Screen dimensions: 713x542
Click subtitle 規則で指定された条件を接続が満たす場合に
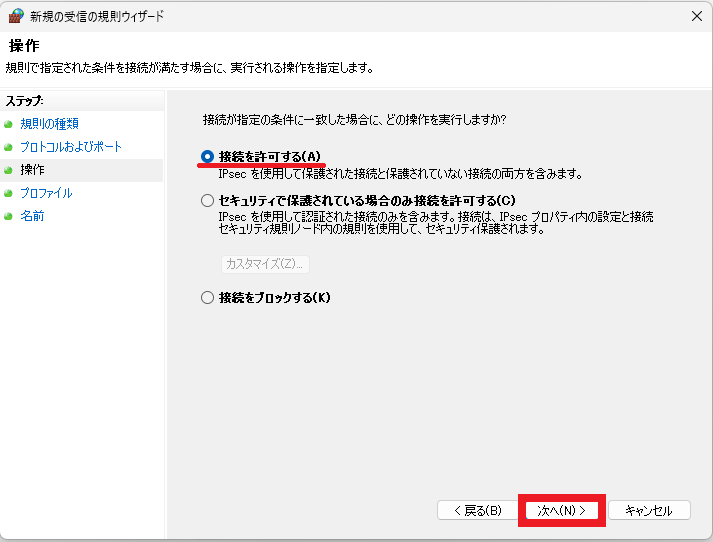tap(189, 69)
